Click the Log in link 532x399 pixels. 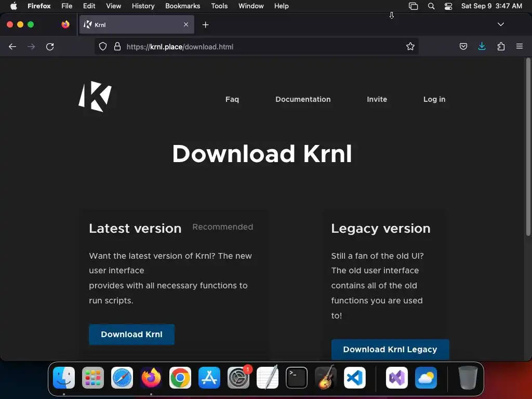(434, 99)
